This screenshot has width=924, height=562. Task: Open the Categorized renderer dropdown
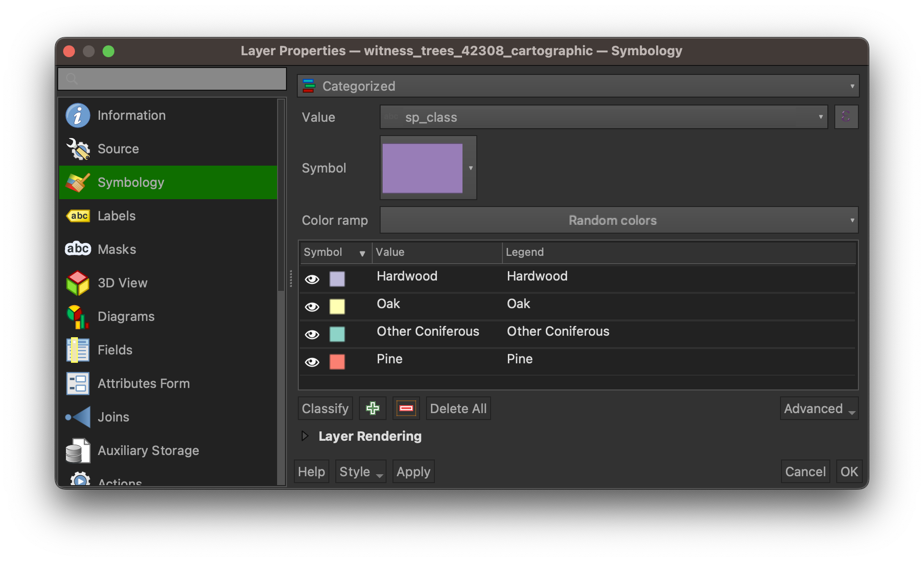click(x=578, y=86)
